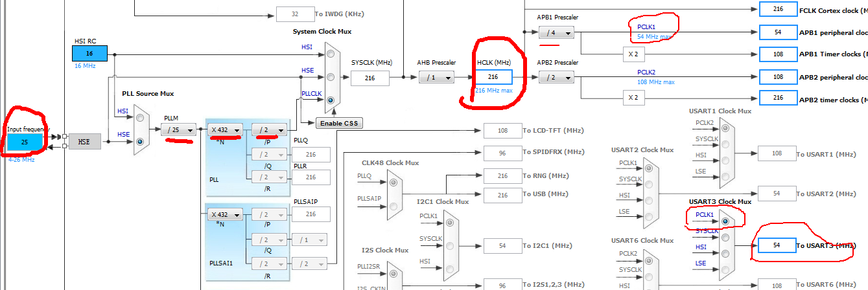Open main PLL /P divider dropdown
This screenshot has height=290, width=868.
point(269,130)
